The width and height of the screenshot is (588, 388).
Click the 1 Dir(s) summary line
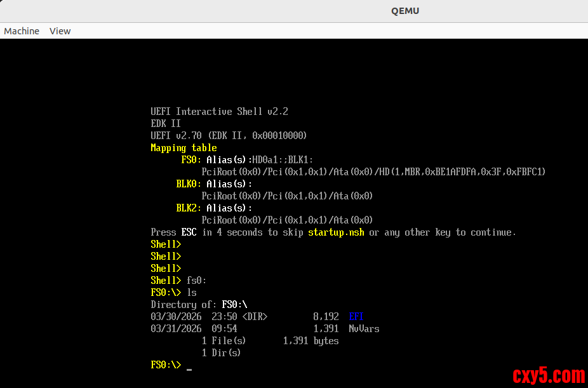coord(222,353)
